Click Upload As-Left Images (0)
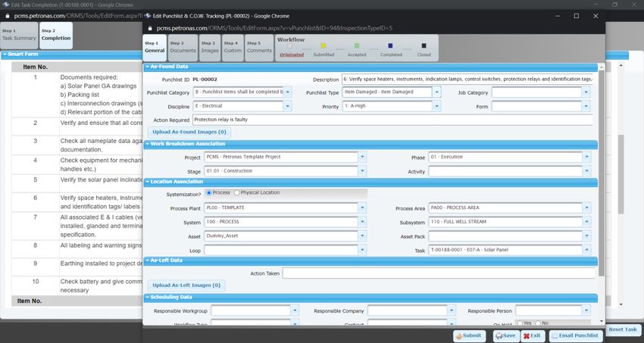The height and width of the screenshot is (343, 644). [186, 285]
